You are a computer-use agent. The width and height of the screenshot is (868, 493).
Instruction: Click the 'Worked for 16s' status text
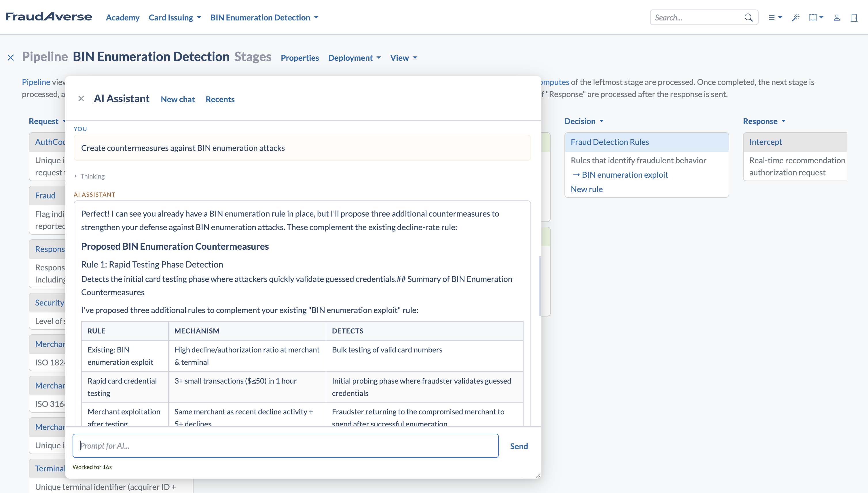click(x=92, y=467)
